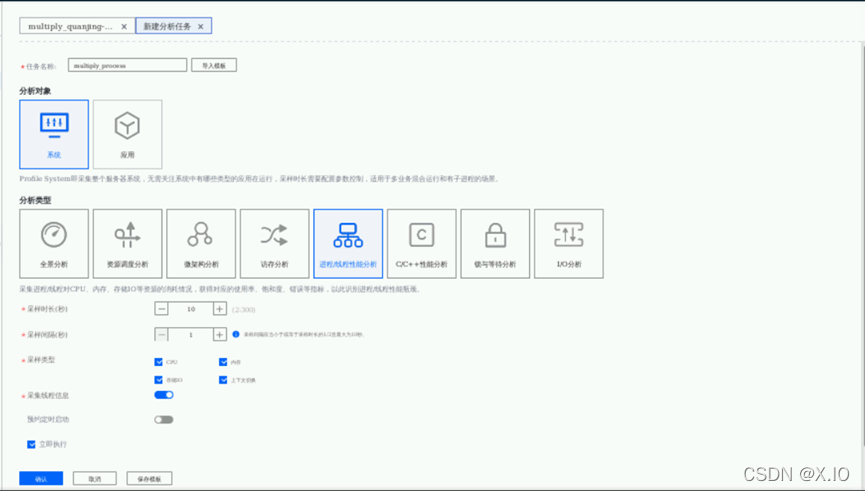865x491 pixels.
Task: Click the 采样间隔 value field
Action: [191, 334]
